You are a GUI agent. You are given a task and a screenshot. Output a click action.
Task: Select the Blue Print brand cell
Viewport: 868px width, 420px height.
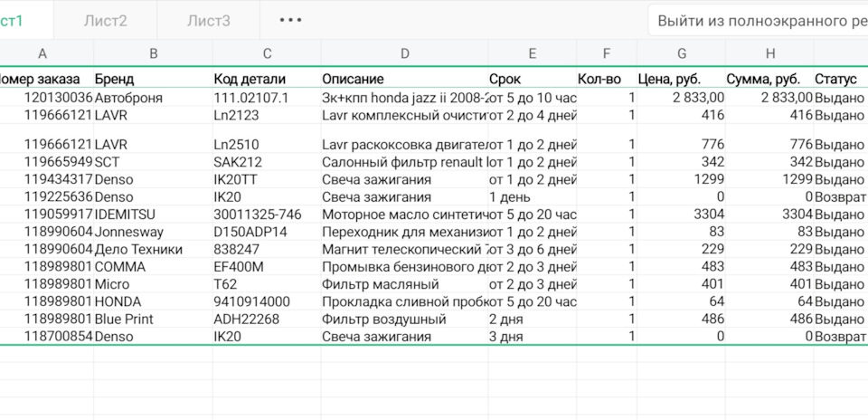[154, 320]
